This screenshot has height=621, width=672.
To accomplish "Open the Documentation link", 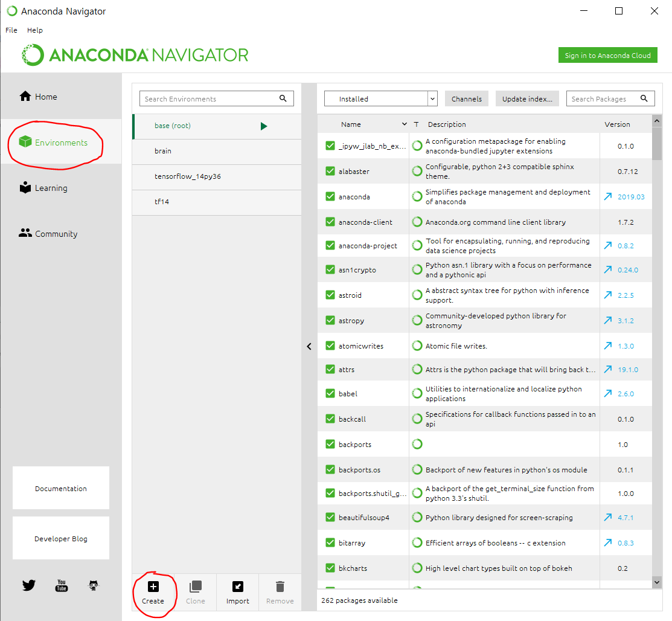I will tap(61, 488).
